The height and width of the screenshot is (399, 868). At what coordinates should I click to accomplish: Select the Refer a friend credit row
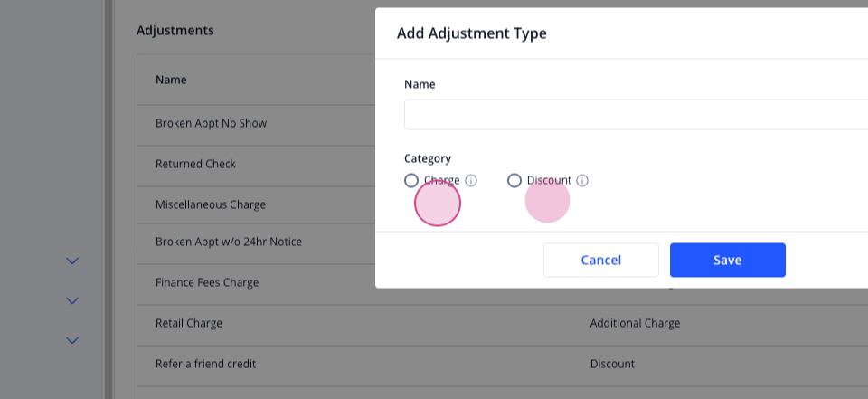coord(502,365)
